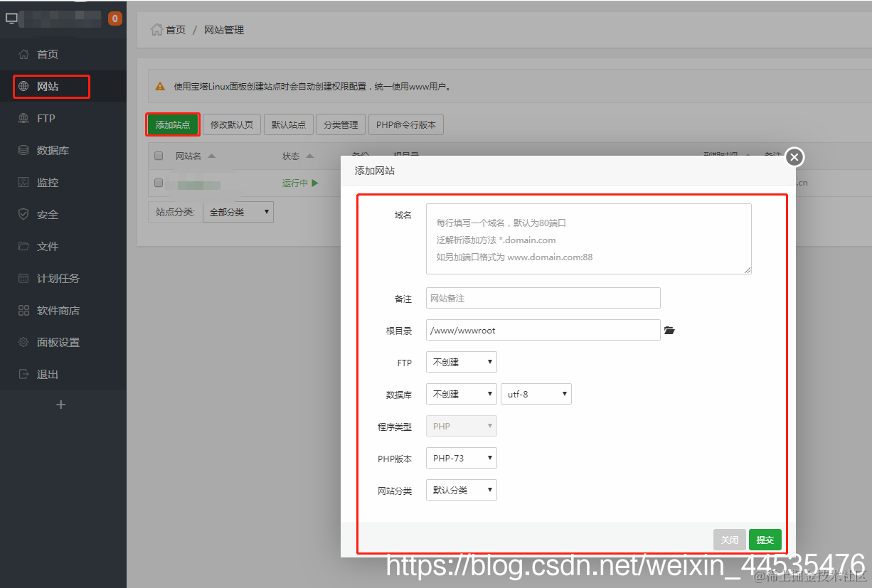
Task: Click the grey 关闭 button in the dialog
Action: [730, 540]
